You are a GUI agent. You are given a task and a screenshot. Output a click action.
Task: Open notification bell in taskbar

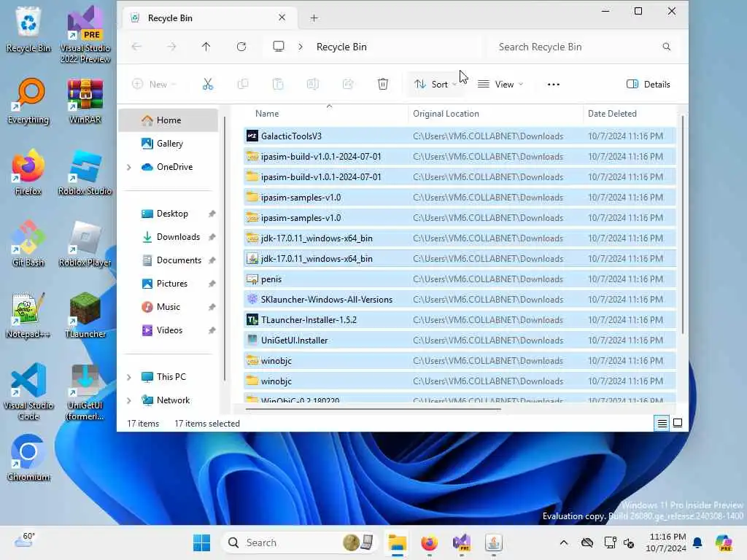pyautogui.click(x=697, y=542)
